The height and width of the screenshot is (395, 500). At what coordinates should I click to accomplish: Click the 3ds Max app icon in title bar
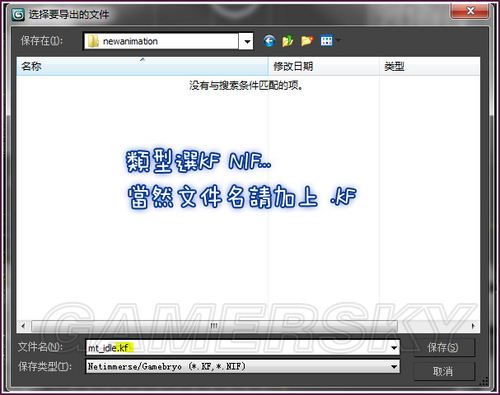pos(18,14)
